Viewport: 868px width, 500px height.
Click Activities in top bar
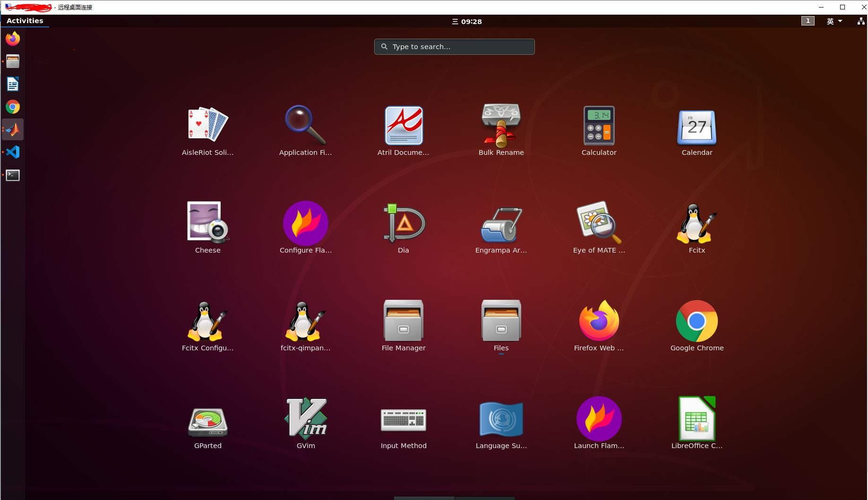pos(25,21)
